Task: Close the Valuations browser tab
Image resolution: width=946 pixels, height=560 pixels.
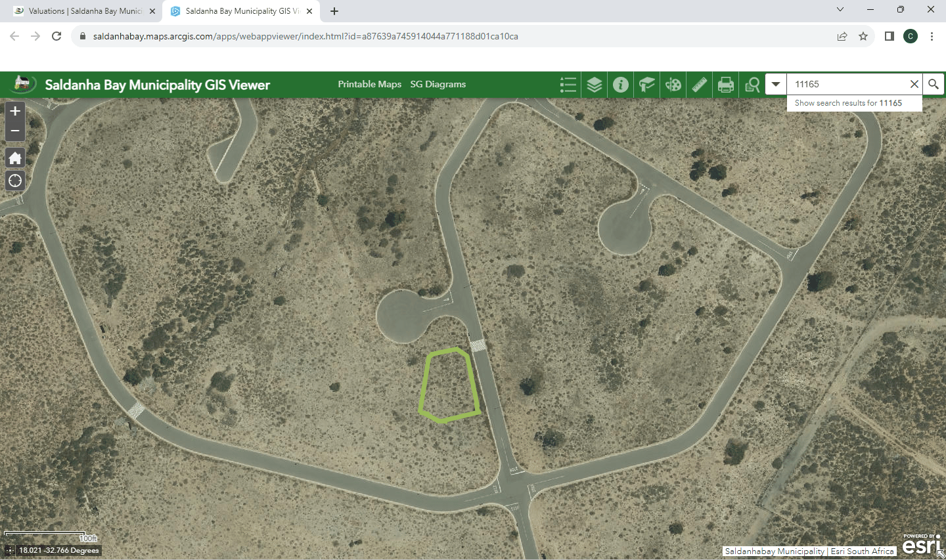Action: tap(152, 11)
